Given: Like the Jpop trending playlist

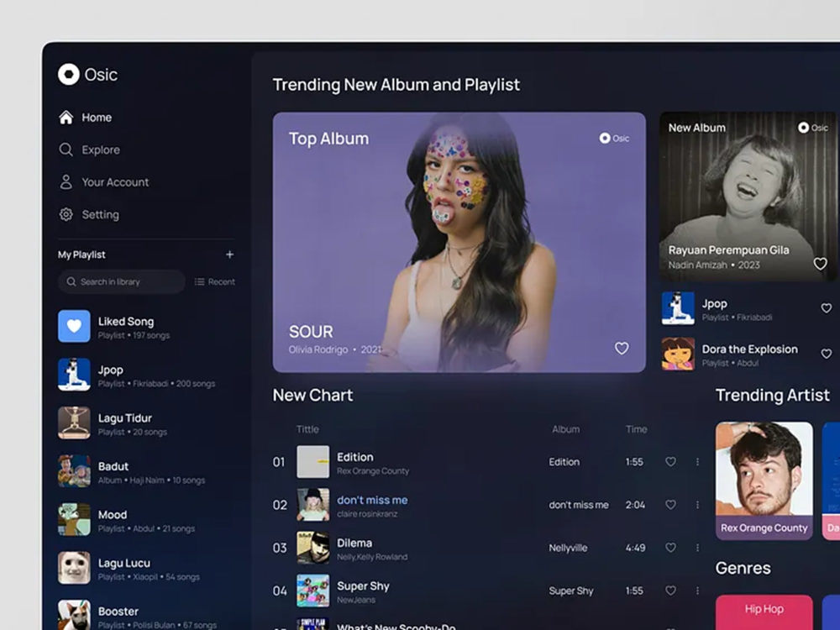Looking at the screenshot, I should [827, 308].
